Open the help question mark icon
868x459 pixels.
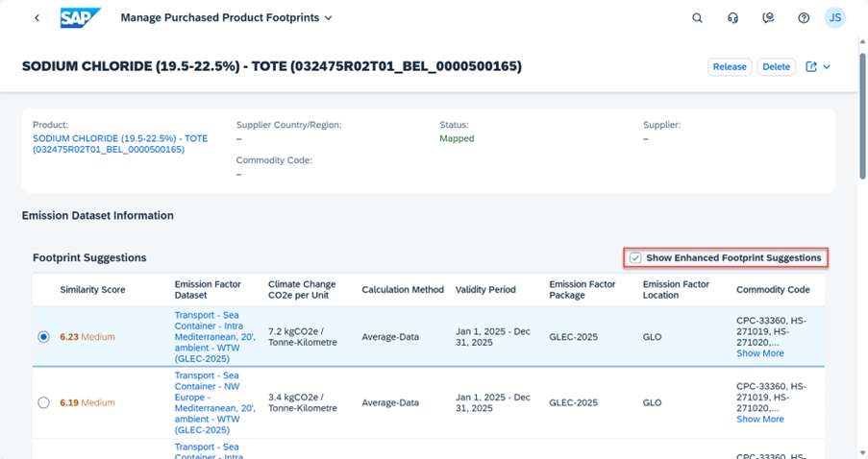pos(804,18)
